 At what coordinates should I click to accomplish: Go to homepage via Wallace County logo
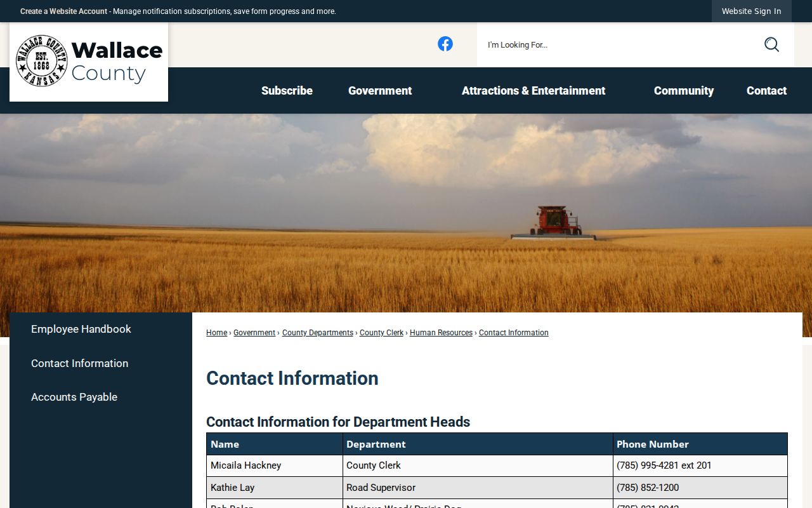point(89,62)
